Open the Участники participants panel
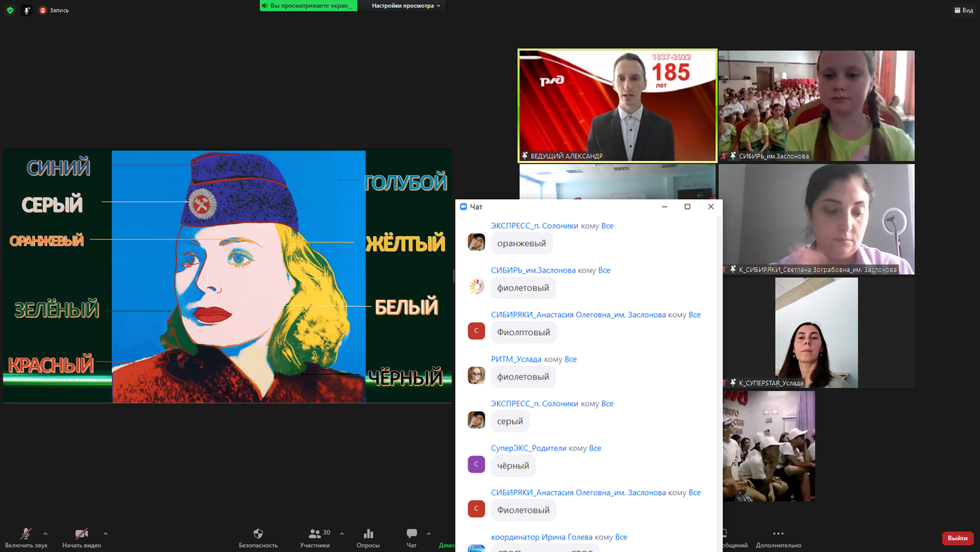Image resolution: width=980 pixels, height=552 pixels. coord(315,534)
